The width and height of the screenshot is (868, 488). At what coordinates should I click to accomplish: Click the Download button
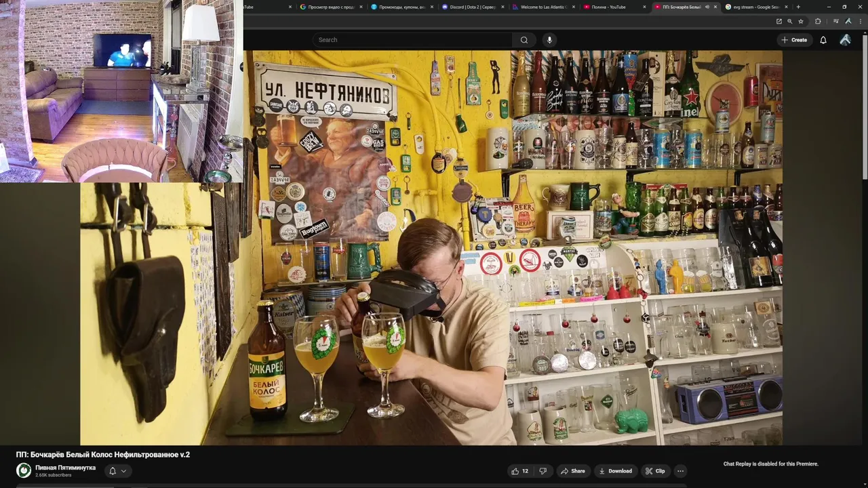(615, 471)
